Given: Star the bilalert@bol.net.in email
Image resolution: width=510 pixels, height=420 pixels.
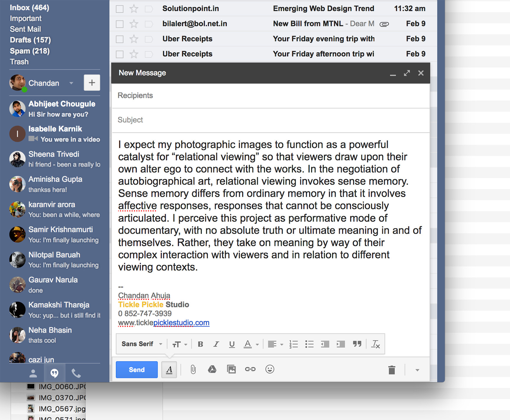Looking at the screenshot, I should point(134,24).
